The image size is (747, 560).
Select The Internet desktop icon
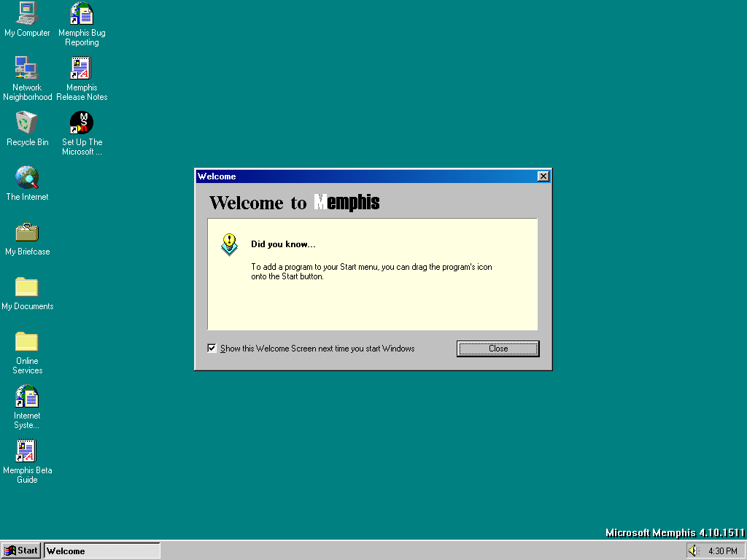pyautogui.click(x=27, y=183)
